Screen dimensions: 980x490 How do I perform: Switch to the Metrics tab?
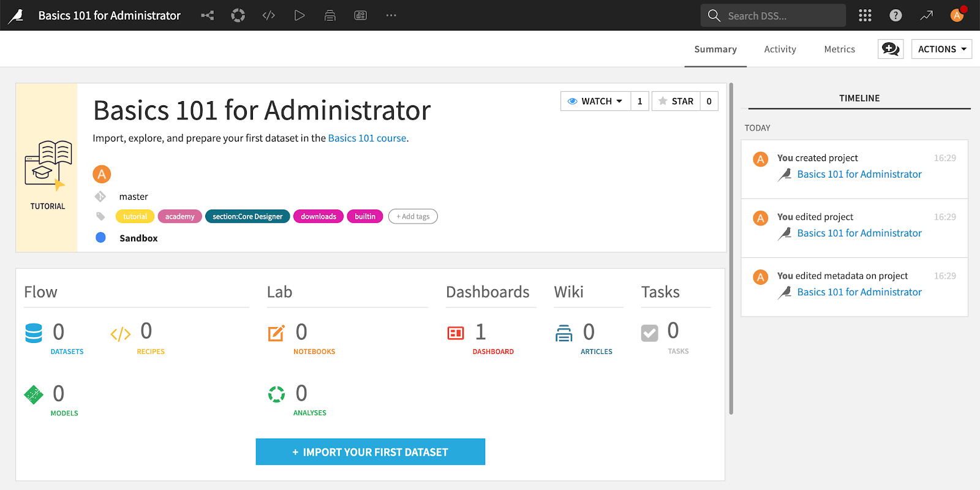point(839,49)
